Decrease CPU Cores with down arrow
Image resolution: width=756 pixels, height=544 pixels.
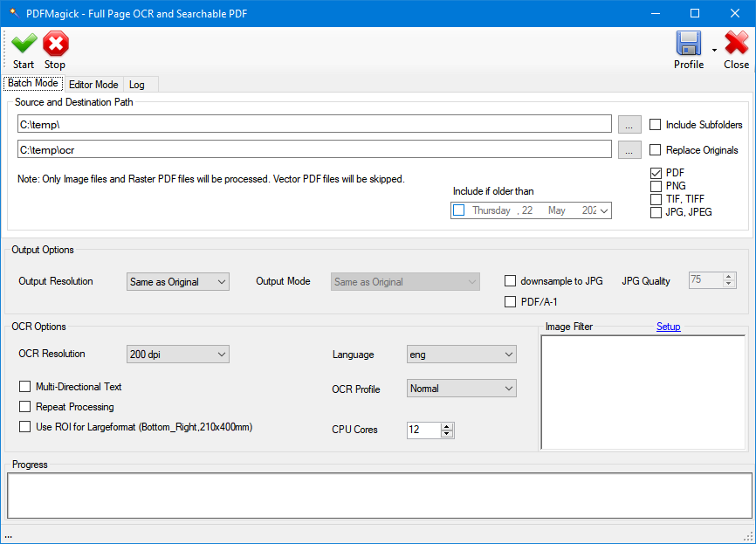coord(447,434)
